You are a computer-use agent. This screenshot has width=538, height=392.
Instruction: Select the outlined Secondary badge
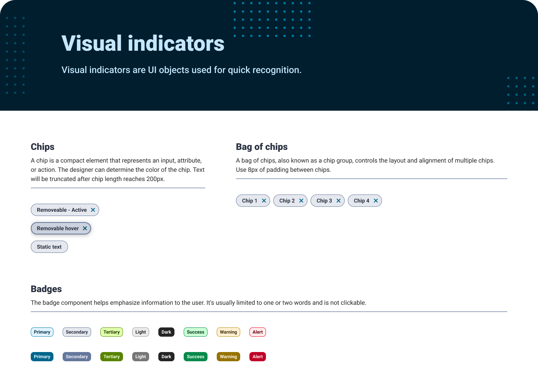[77, 332]
